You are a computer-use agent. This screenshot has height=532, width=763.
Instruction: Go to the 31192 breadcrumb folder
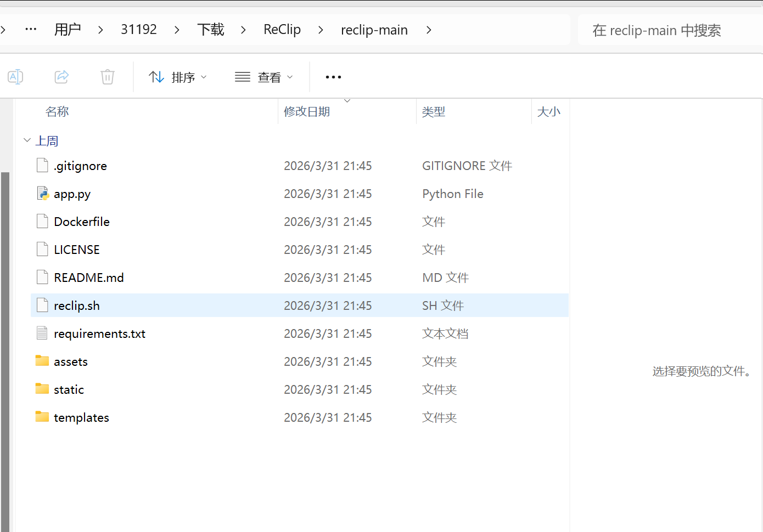(x=139, y=30)
